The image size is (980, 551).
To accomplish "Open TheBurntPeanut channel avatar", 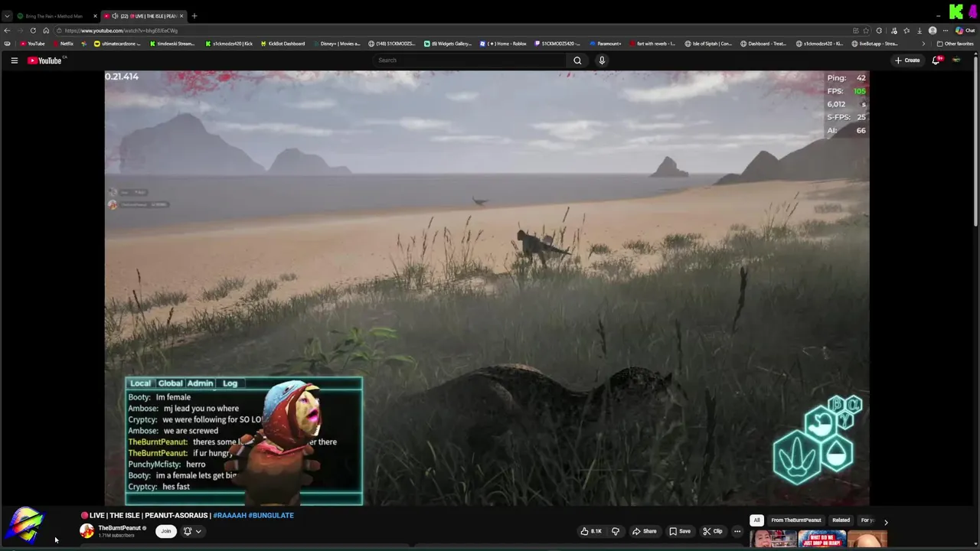I will point(87,531).
